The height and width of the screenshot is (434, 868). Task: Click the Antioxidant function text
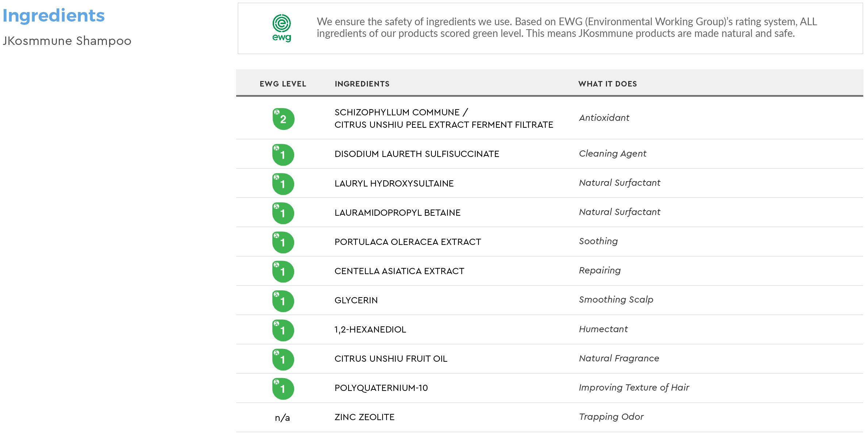click(x=604, y=118)
